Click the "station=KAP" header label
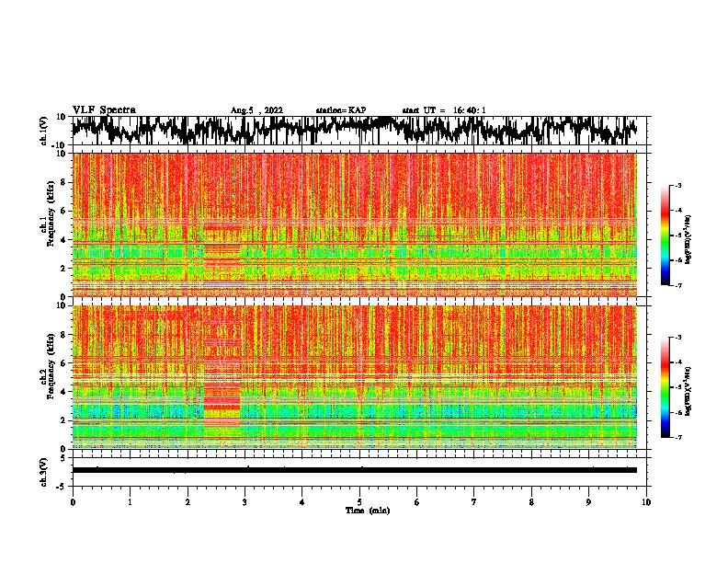 coord(341,110)
